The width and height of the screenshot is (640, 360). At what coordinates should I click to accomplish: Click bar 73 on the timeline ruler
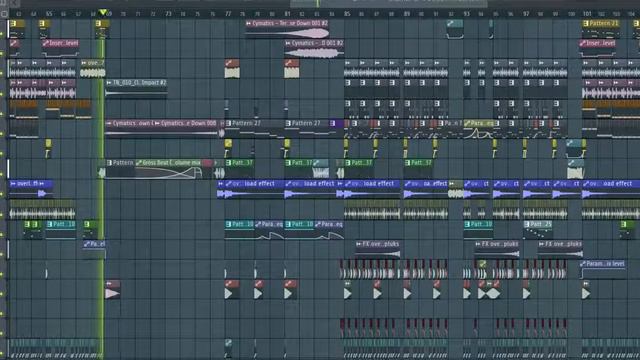pos(168,14)
